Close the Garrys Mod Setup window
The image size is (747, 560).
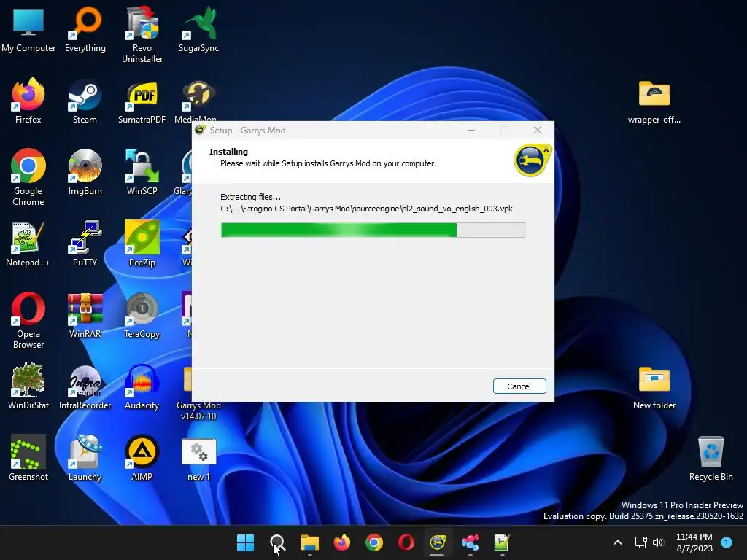tap(538, 130)
